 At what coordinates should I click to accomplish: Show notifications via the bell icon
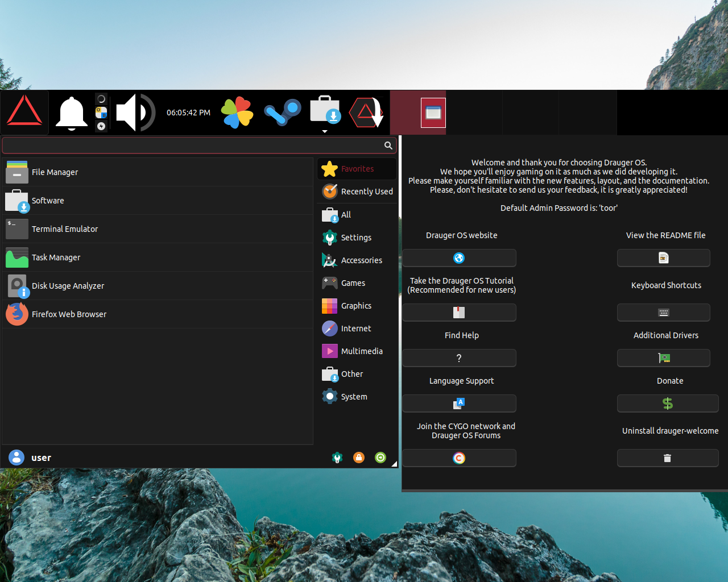[x=71, y=113]
